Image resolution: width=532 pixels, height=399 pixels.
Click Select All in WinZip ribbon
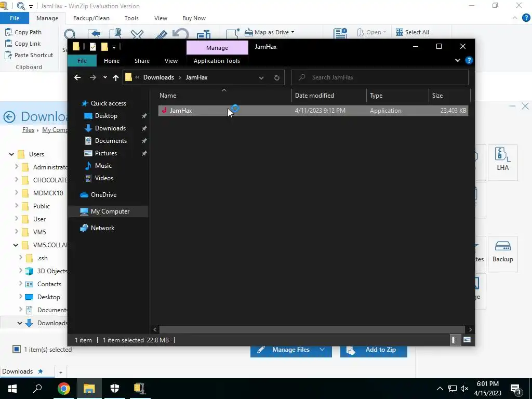pyautogui.click(x=412, y=32)
